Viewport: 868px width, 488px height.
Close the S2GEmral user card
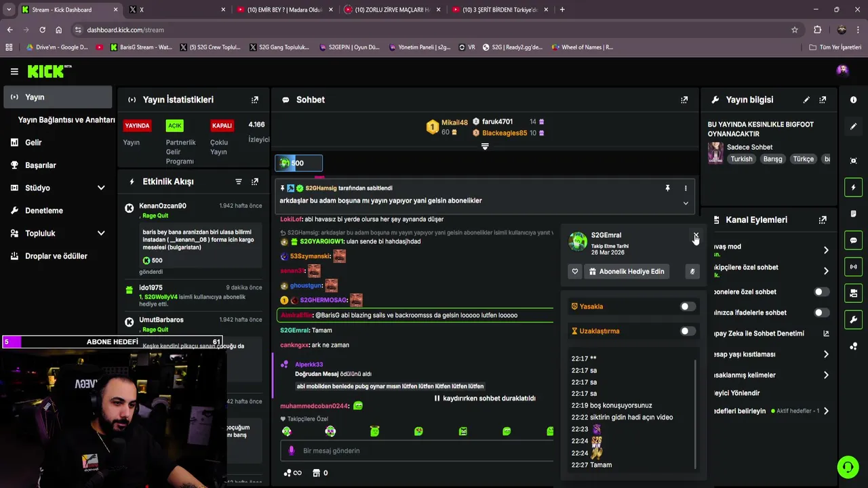(696, 236)
